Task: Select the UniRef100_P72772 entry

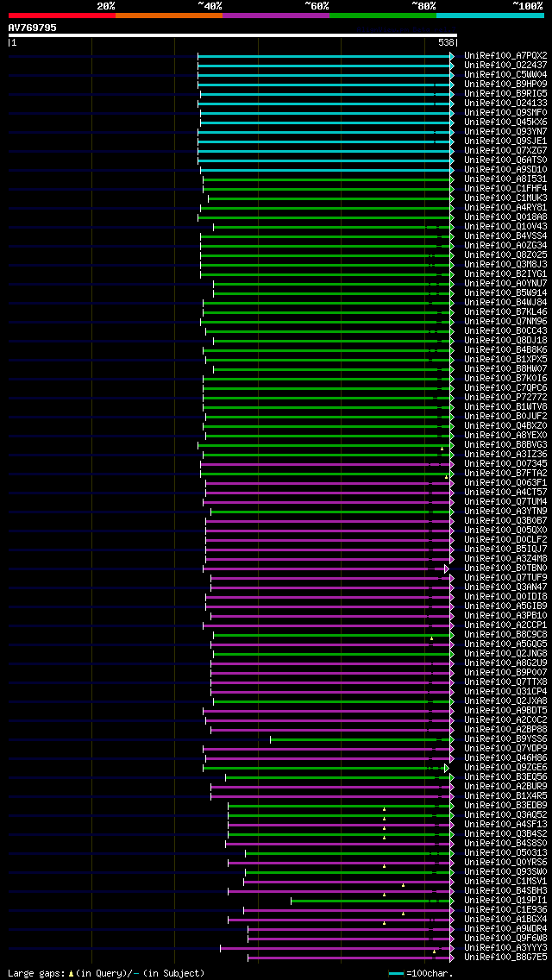Action: coord(505,398)
